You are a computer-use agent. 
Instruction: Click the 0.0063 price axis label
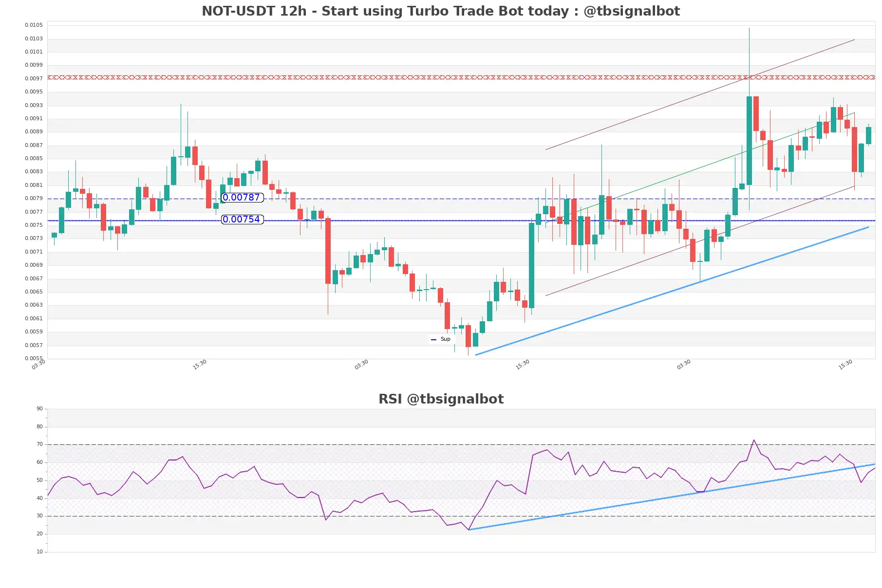[34, 305]
